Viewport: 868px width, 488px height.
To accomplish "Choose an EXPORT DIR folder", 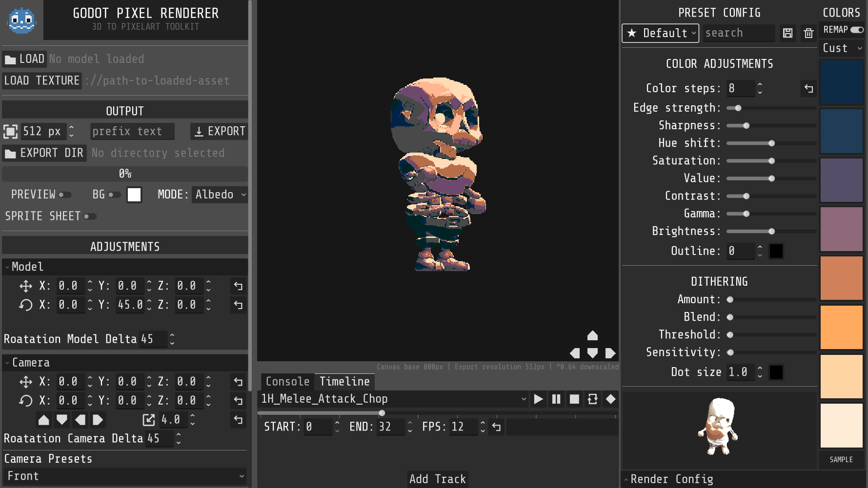I will point(44,153).
